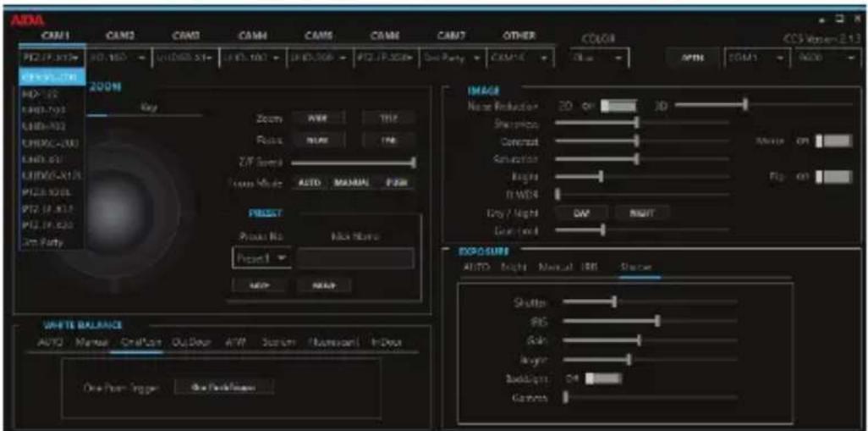Toggle the Flip switch
Viewport: 868px width, 431px height.
(834, 177)
